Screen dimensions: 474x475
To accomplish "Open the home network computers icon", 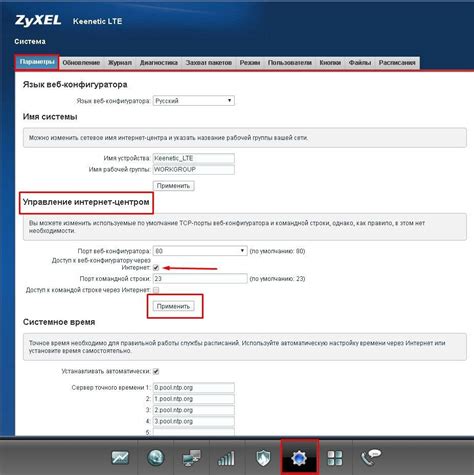I will 192,458.
